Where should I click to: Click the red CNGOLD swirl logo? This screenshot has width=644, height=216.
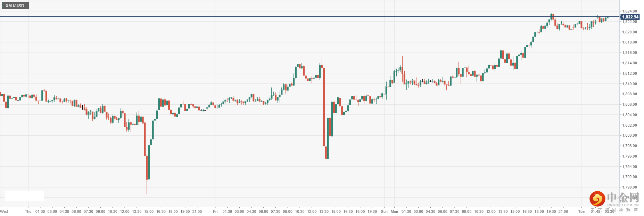[597, 199]
